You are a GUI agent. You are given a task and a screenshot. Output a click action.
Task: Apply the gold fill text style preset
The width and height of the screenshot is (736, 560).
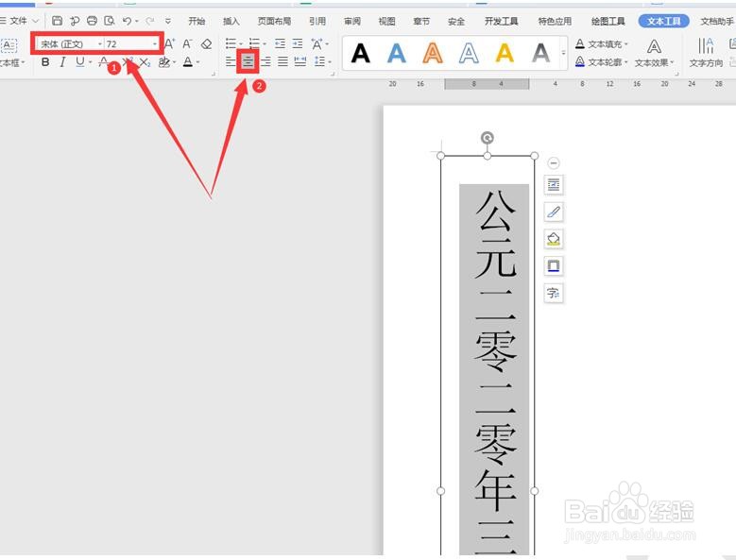click(505, 53)
